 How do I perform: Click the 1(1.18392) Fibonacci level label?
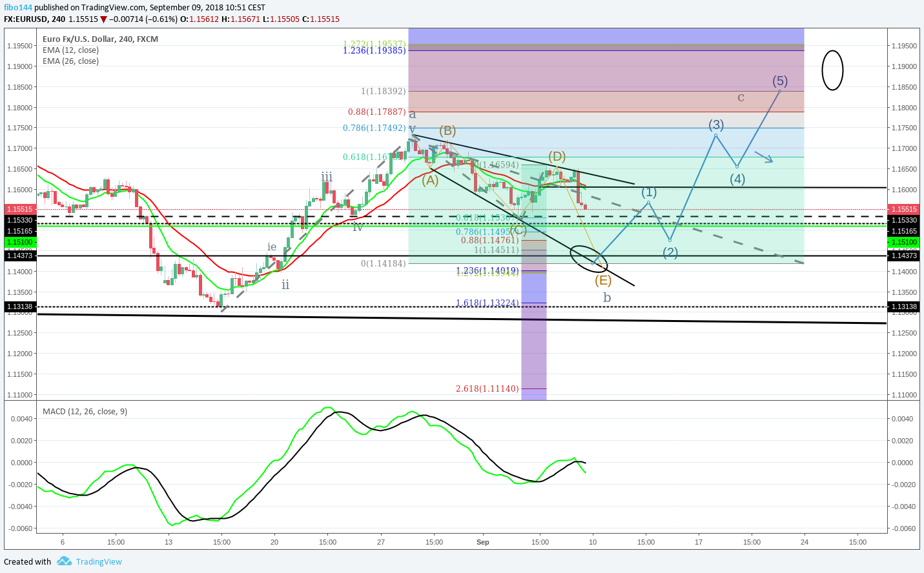point(383,92)
